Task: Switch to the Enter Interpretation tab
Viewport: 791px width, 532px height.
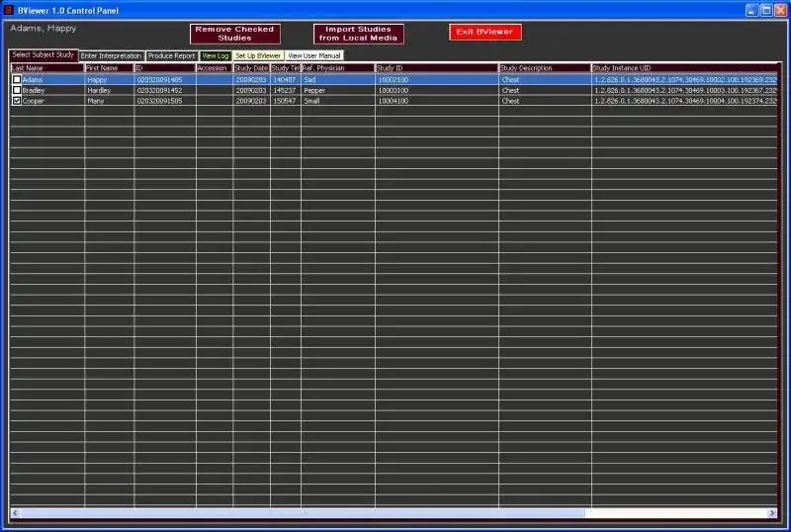Action: point(112,55)
